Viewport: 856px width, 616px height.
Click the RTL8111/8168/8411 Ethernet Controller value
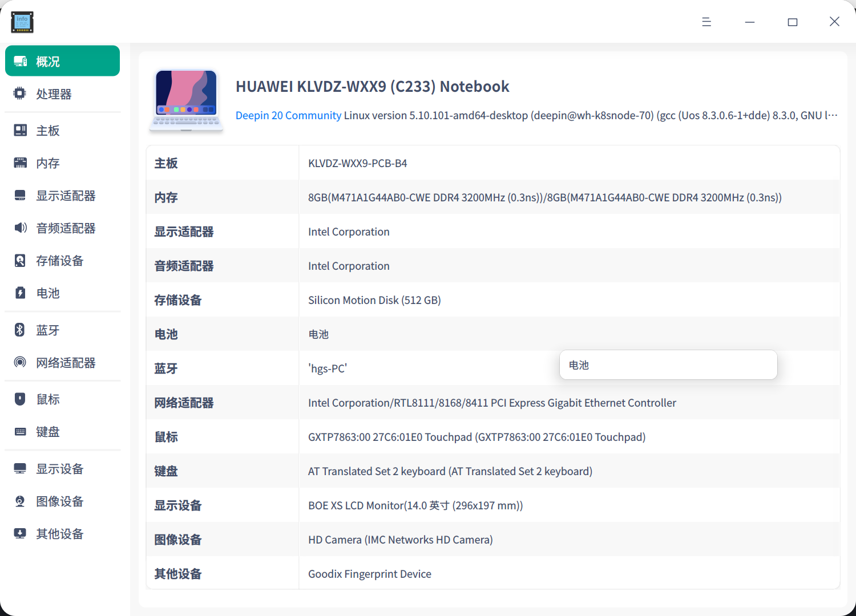(492, 403)
